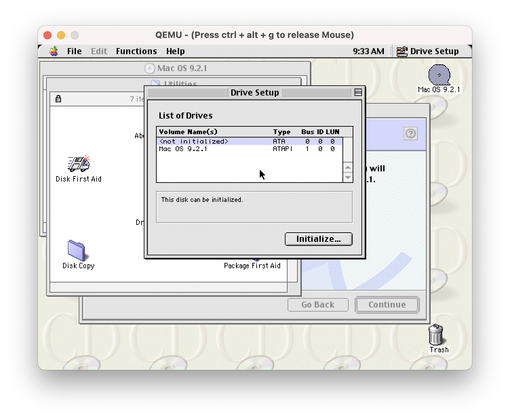Select the <not initialized> ATA drive row

[250, 141]
